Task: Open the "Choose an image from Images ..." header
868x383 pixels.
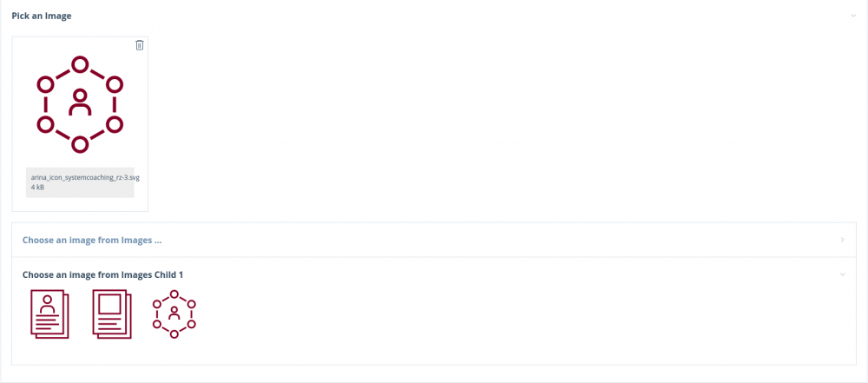Action: pos(92,240)
